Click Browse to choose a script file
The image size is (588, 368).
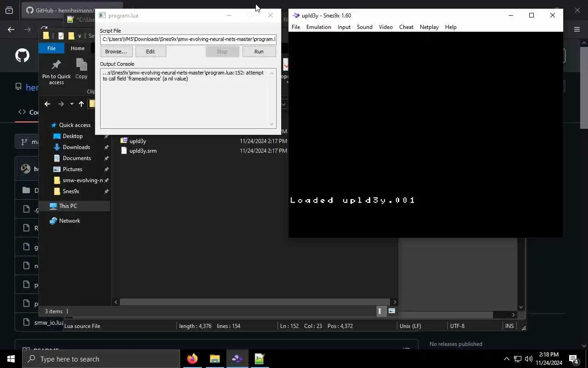(116, 52)
